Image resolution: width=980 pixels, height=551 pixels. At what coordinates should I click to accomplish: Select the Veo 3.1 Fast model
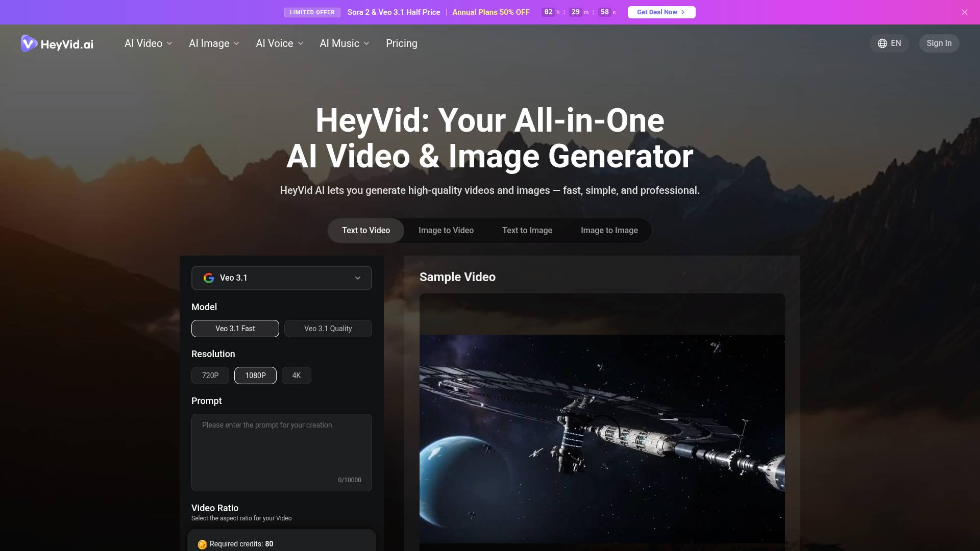coord(235,329)
